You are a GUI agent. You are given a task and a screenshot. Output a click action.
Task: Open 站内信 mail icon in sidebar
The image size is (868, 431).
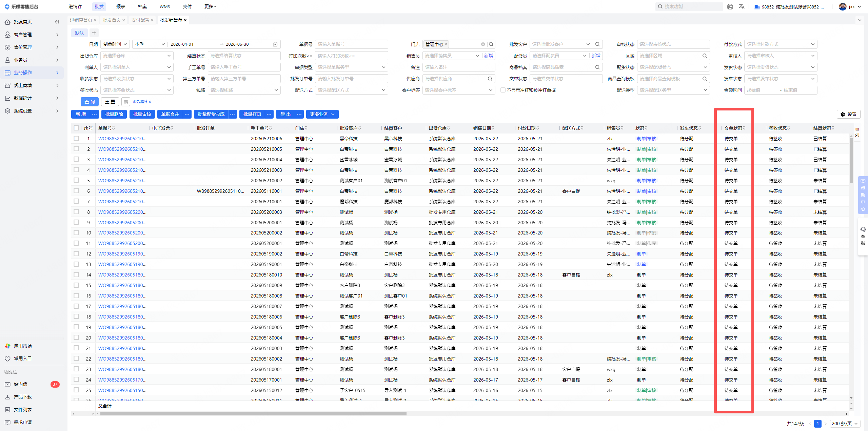point(7,384)
